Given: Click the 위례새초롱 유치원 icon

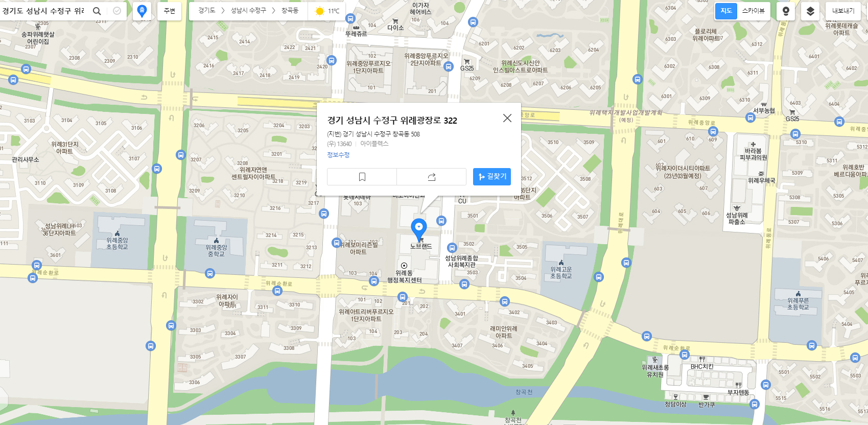Looking at the screenshot, I should (655, 360).
